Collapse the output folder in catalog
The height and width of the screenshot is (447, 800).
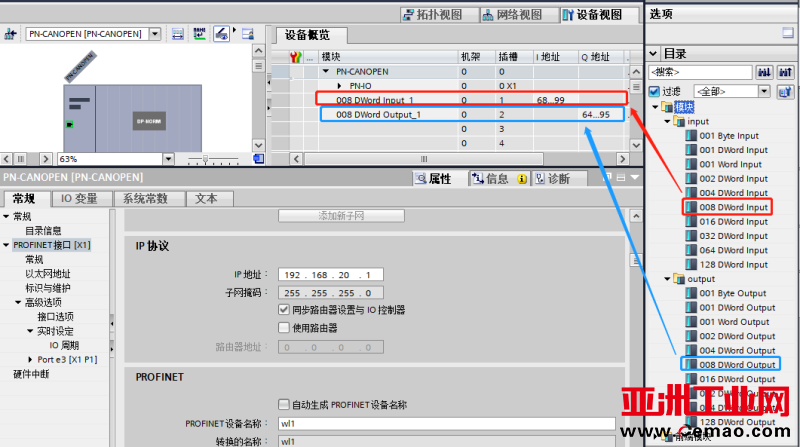[x=668, y=279]
